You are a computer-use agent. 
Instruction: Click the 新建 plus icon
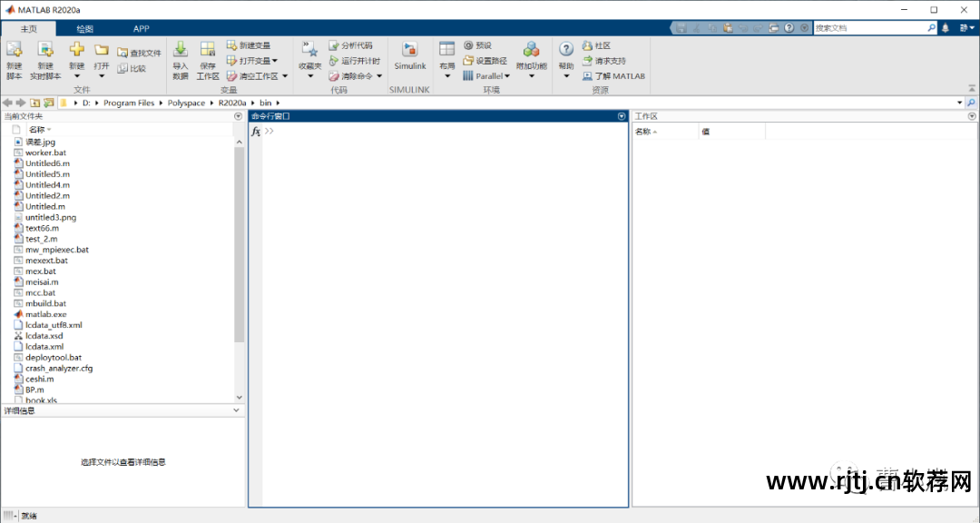(76, 50)
